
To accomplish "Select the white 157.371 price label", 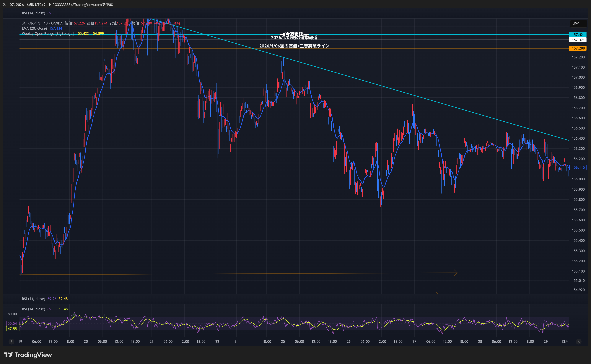I will tap(578, 40).
